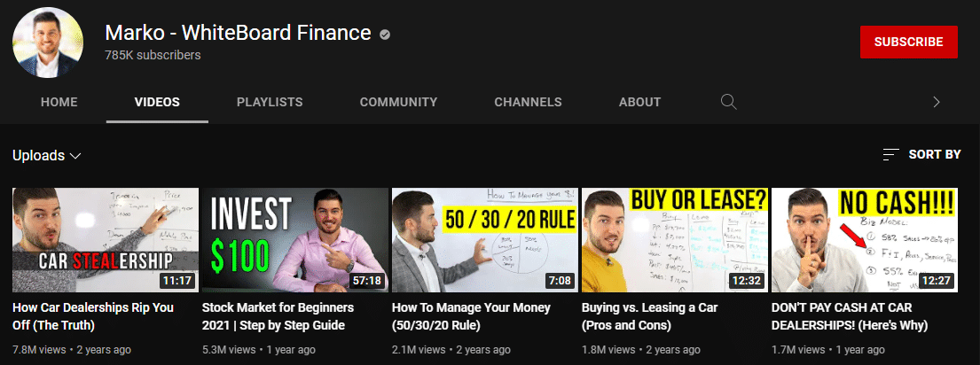View the About tab
Viewport: 980px width, 365px height.
pyautogui.click(x=639, y=102)
